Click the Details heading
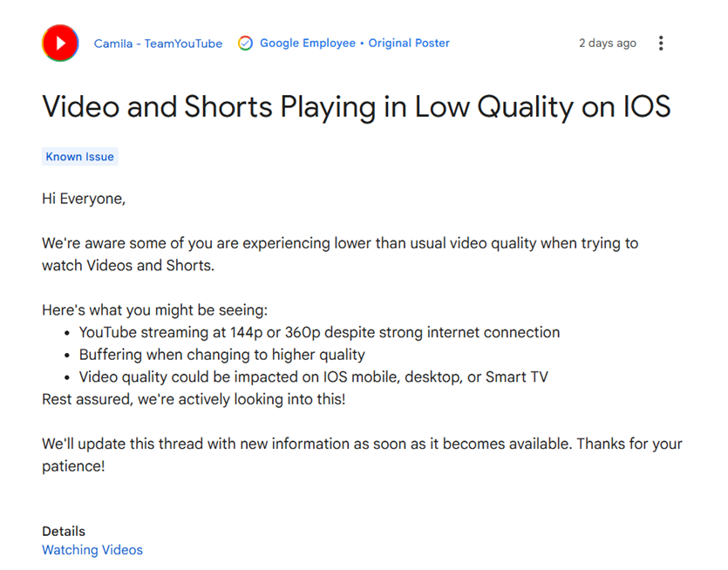 64,531
